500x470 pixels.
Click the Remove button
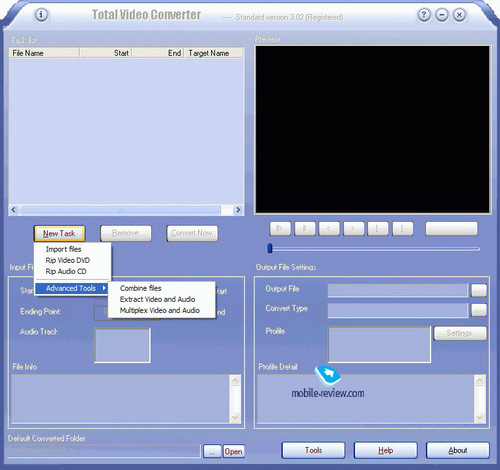click(x=126, y=233)
